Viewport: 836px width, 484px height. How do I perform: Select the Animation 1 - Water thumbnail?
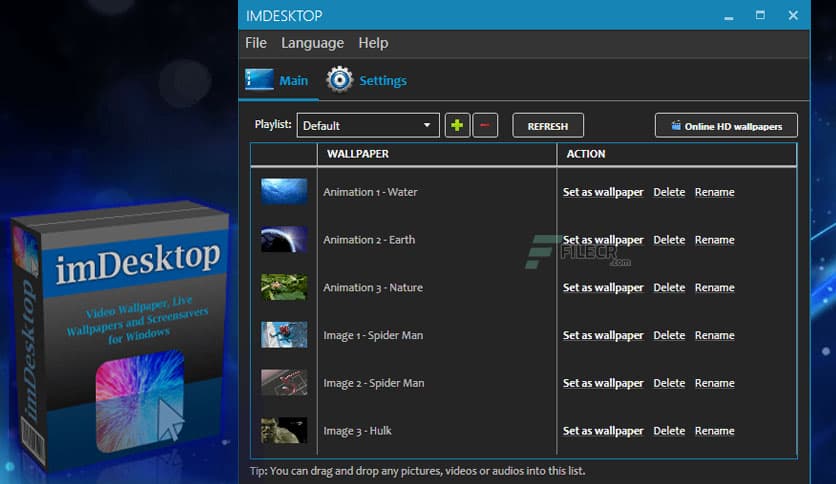click(284, 191)
